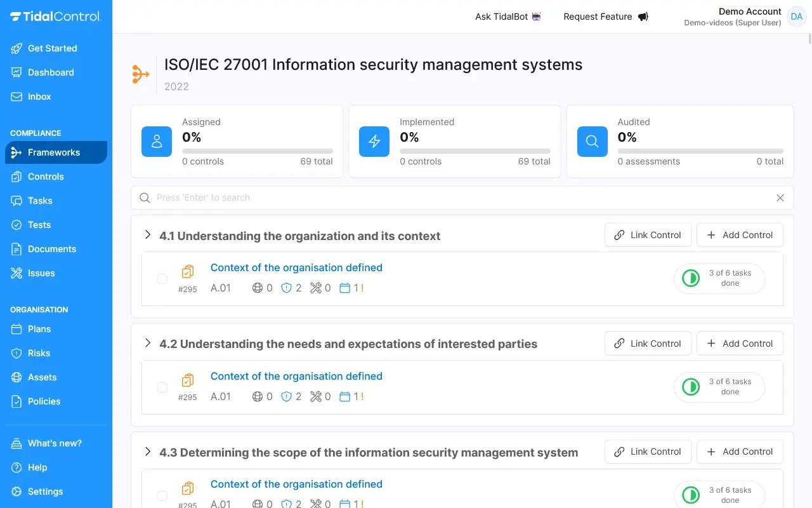Click the Tests checkmark icon
Viewport: 812px width, 508px height.
coord(16,225)
